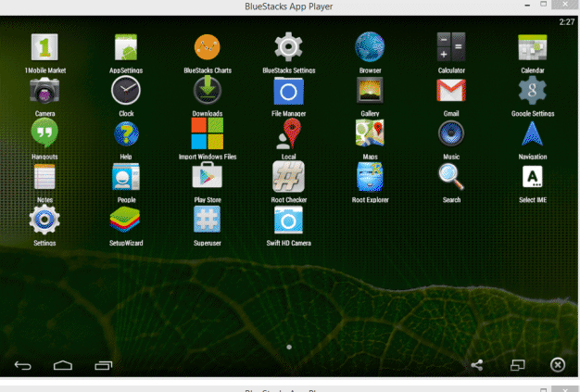Launch the Music app

[x=451, y=133]
